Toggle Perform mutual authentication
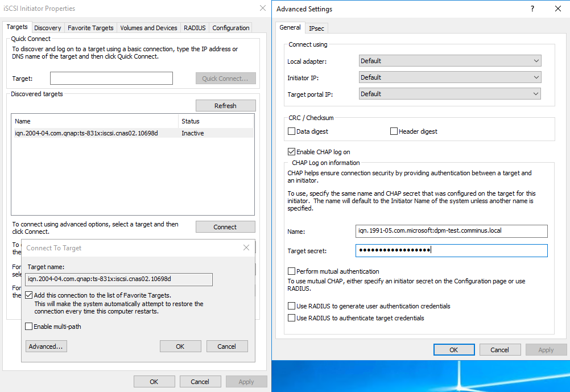The image size is (570, 392). (x=292, y=271)
